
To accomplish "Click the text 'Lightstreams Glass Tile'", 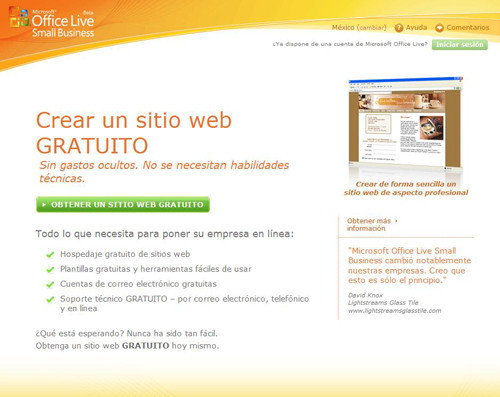I will click(x=383, y=303).
